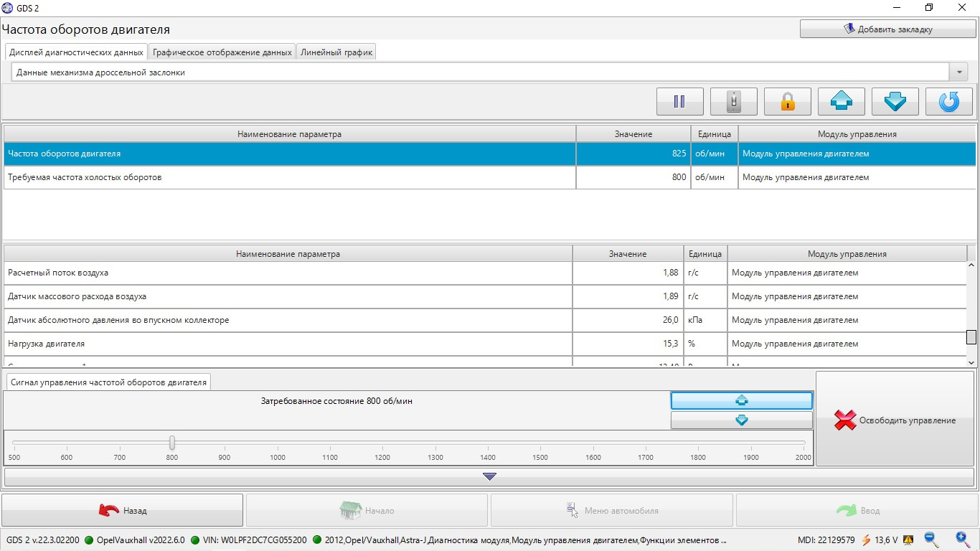Click the 1400 mark on the RPM slider
The height and width of the screenshot is (551, 980).
click(x=488, y=457)
